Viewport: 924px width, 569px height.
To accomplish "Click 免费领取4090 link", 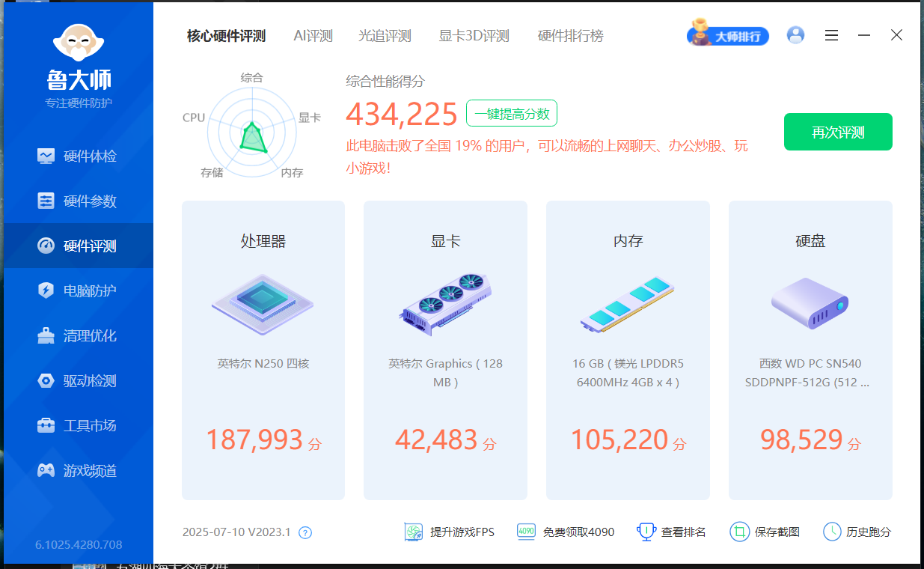I will point(566,532).
